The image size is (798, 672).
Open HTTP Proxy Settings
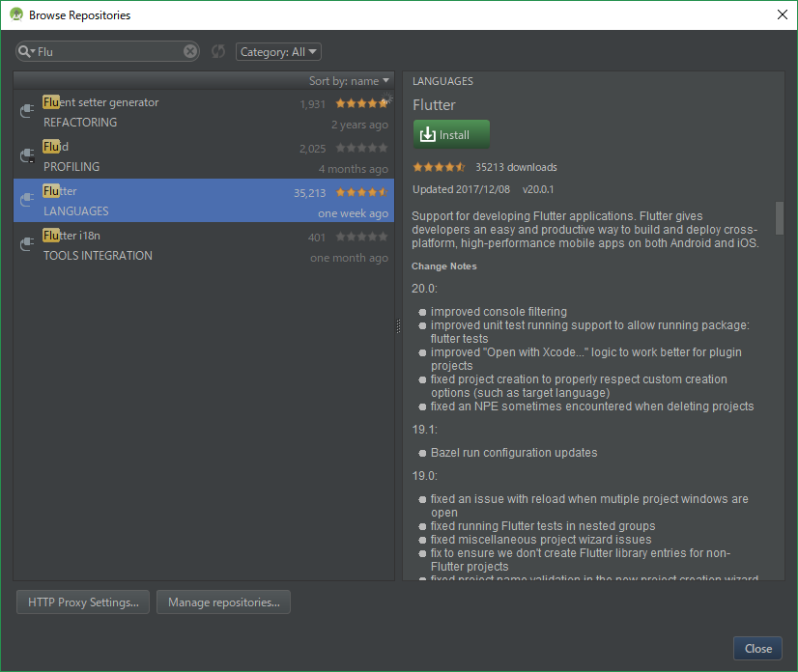83,602
